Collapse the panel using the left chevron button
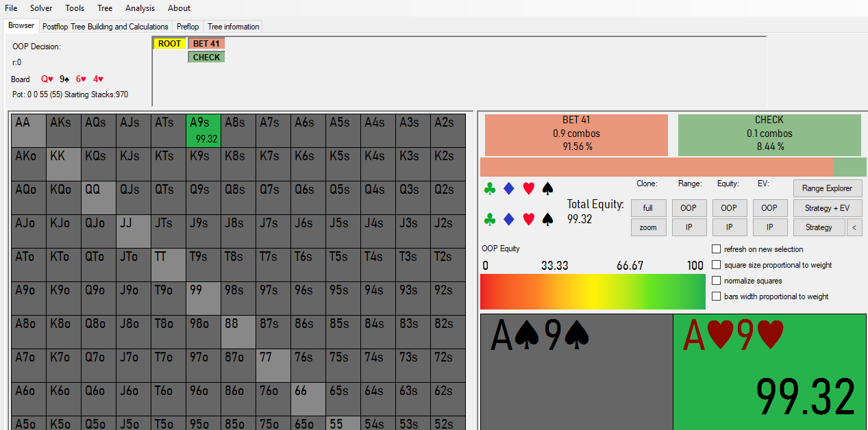Screen dimensions: 868x430 click(x=855, y=227)
